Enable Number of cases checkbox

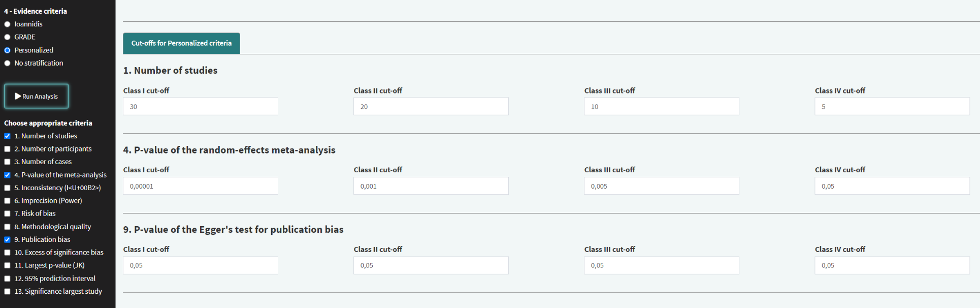pos(8,162)
